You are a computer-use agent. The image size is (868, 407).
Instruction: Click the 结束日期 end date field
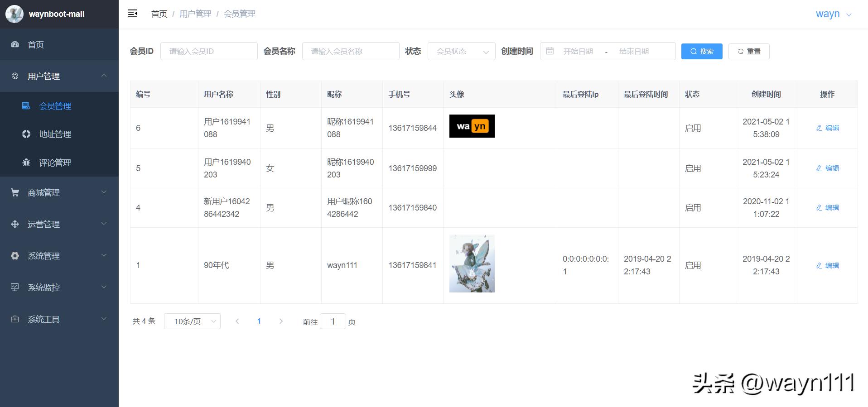click(x=634, y=51)
